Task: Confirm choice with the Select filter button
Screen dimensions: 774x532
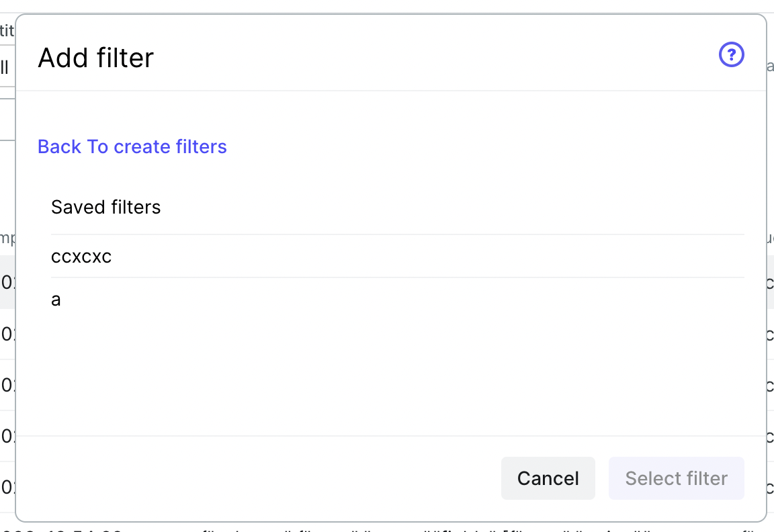Action: pos(676,478)
